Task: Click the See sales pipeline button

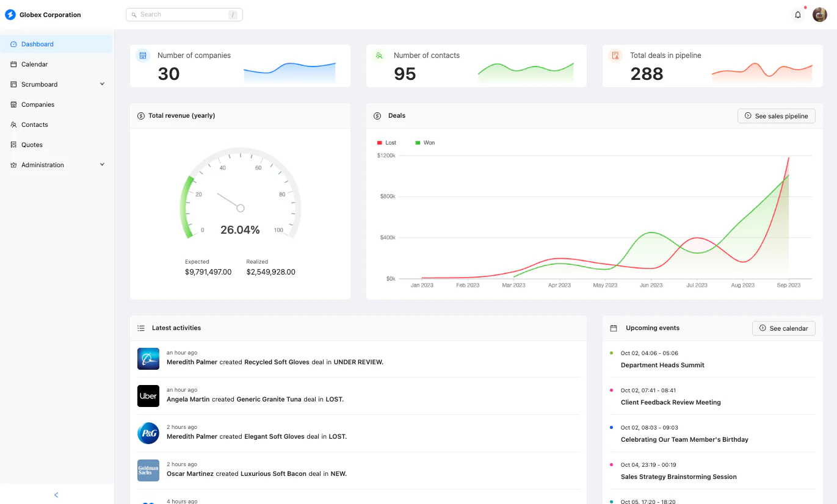Action: 776,115
